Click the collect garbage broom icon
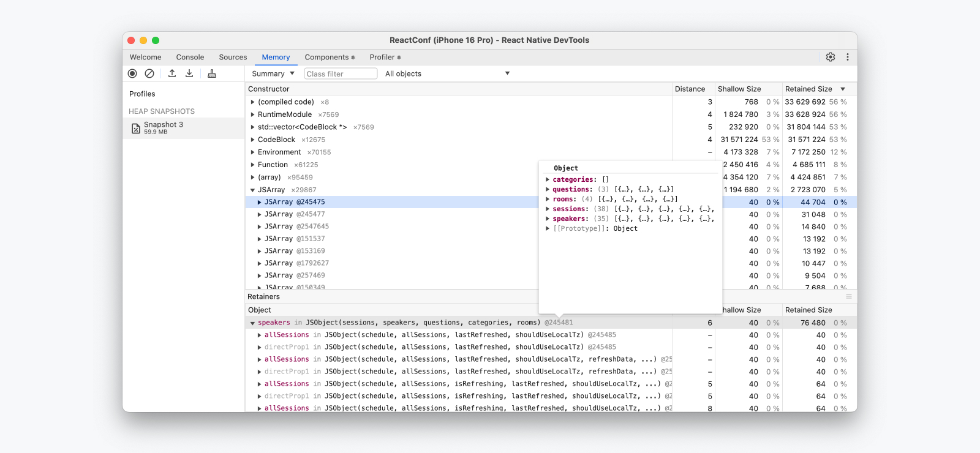The image size is (980, 453). tap(212, 73)
